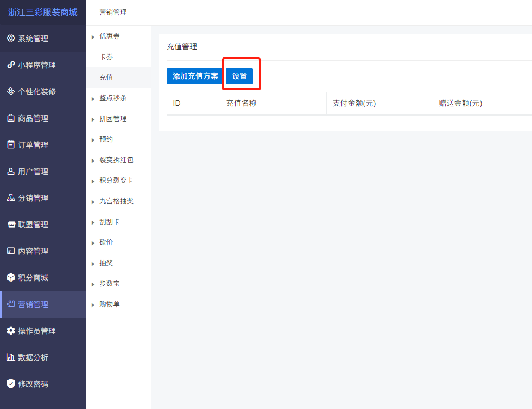Click the 内容管理 panel icon
Image resolution: width=532 pixels, height=409 pixels.
11,251
